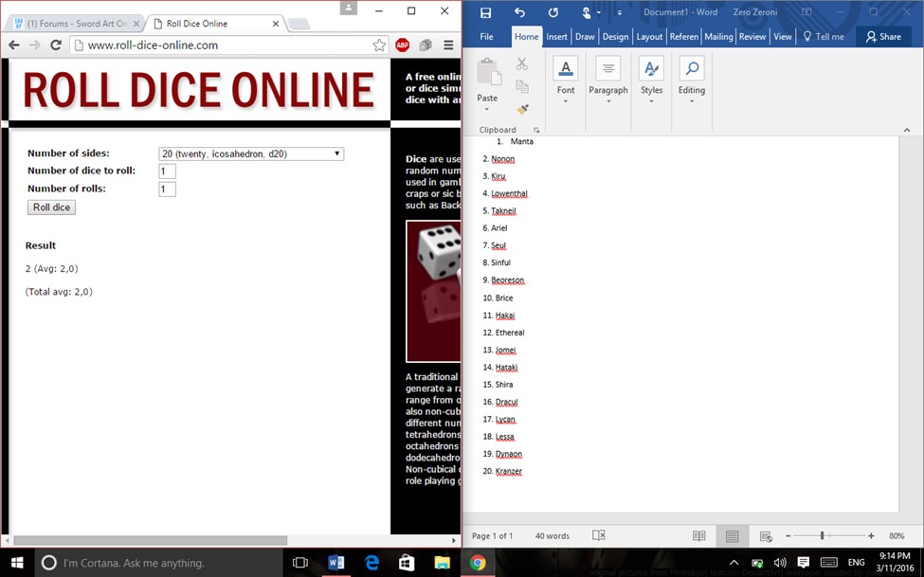This screenshot has height=577, width=924.
Task: Toggle Touch/Mouse mode icon in Word
Action: pyautogui.click(x=587, y=12)
